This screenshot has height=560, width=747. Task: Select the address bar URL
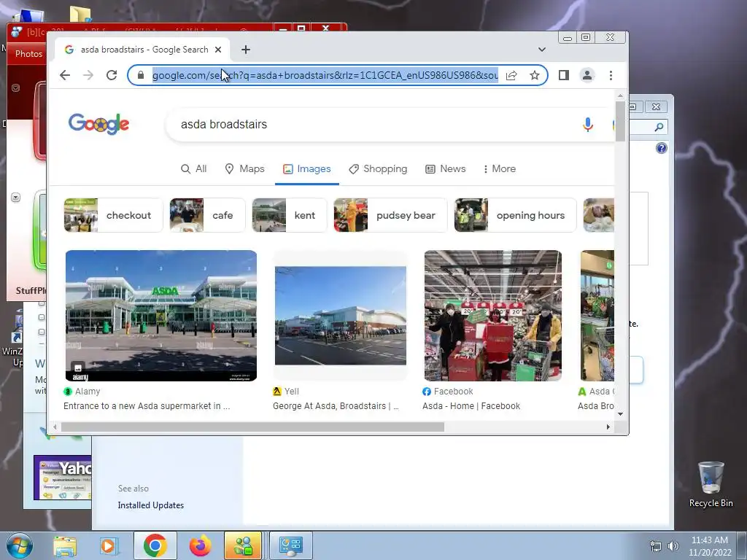(325, 75)
